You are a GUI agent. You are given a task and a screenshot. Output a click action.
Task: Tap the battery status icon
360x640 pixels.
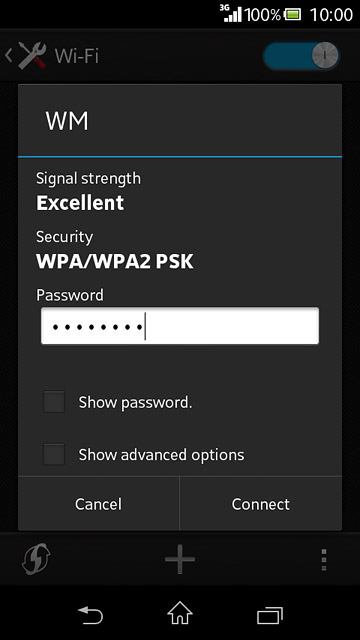point(293,15)
